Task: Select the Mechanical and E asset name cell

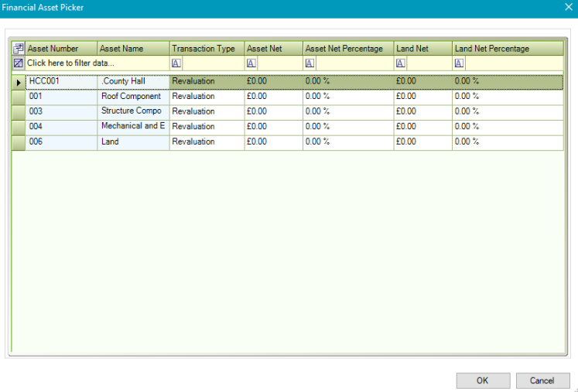Action: pyautogui.click(x=133, y=126)
